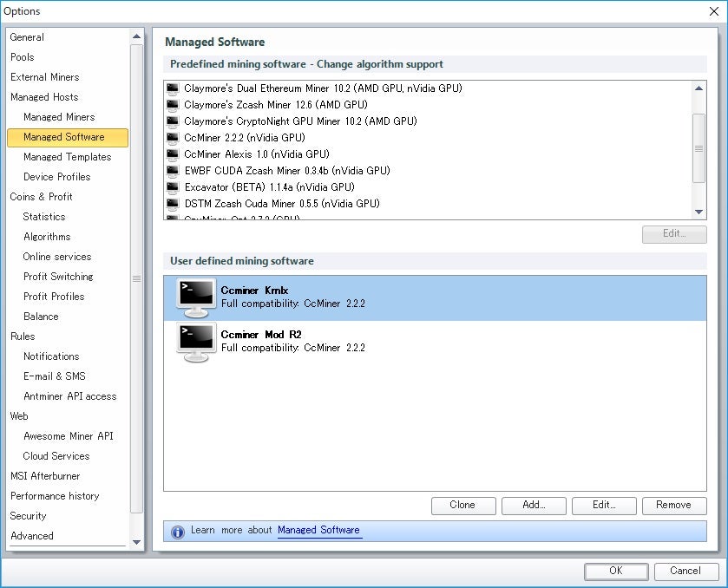
Task: Open the Profit Switching section
Action: point(58,277)
